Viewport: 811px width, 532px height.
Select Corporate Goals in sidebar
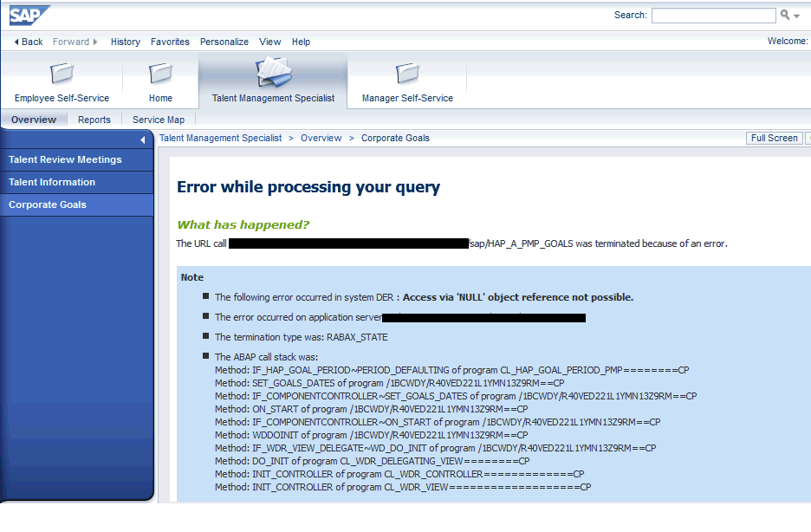76,204
